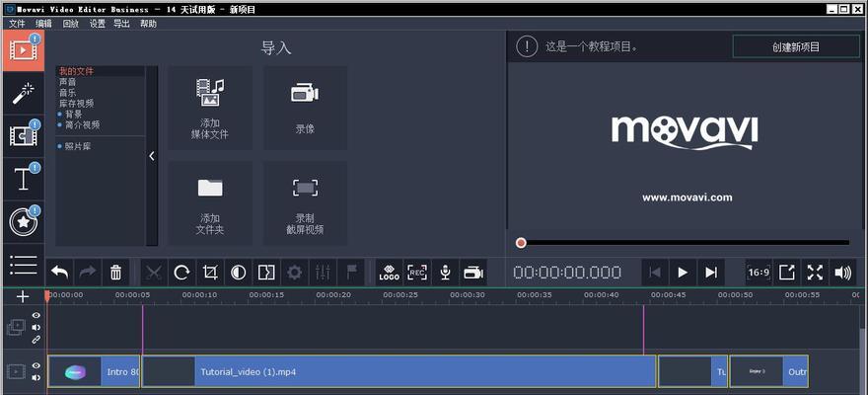The height and width of the screenshot is (395, 868).
Task: Split clip with the scissors tool
Action: [x=154, y=272]
